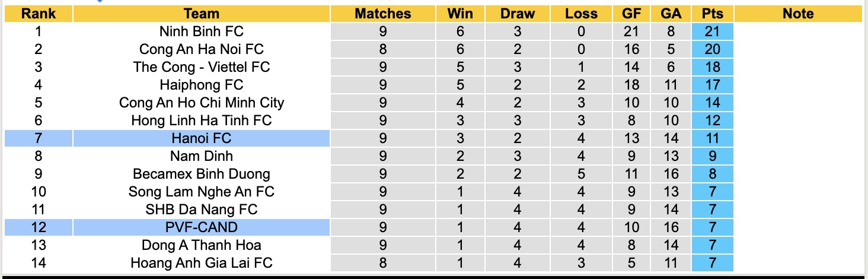Select the Note column header

[x=798, y=14]
